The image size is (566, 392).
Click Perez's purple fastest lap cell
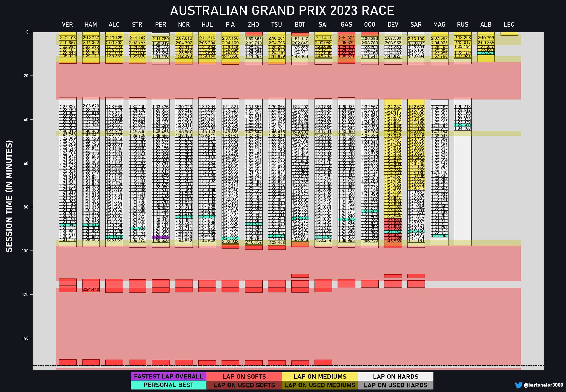[161, 237]
